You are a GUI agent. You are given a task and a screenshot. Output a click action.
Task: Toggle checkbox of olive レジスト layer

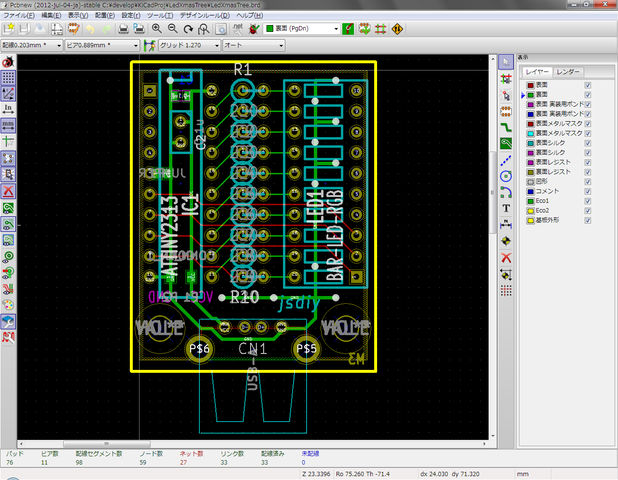point(587,172)
